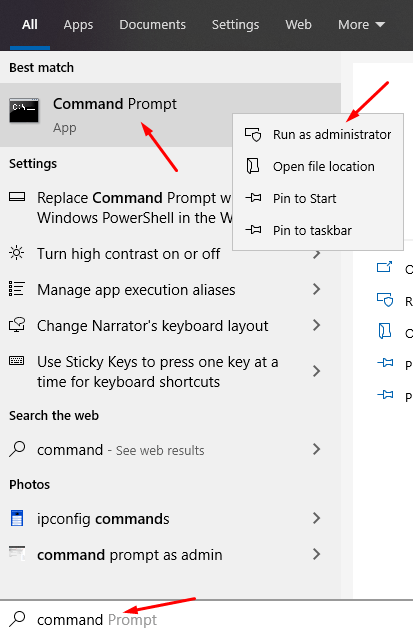
Task: Switch to the Documents search tab
Action: coord(152,25)
